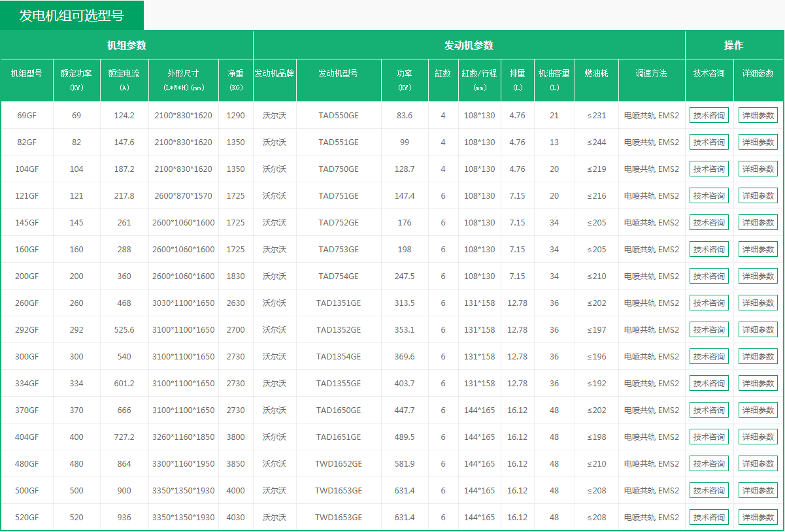The width and height of the screenshot is (785, 532).
Task: Click 技术咨询 for 160GF row
Action: click(709, 250)
